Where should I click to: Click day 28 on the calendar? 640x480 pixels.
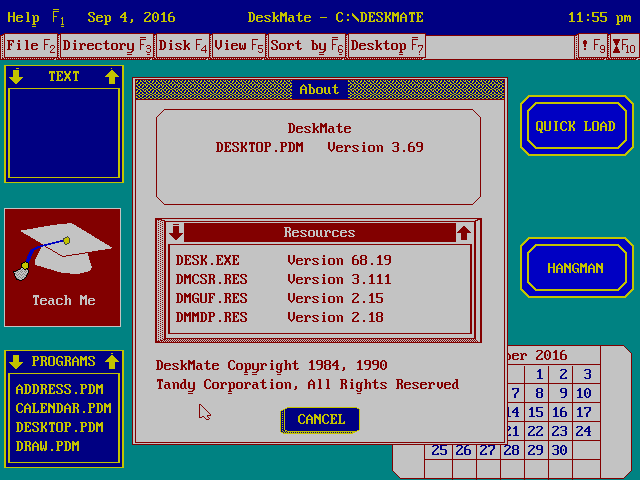click(511, 450)
